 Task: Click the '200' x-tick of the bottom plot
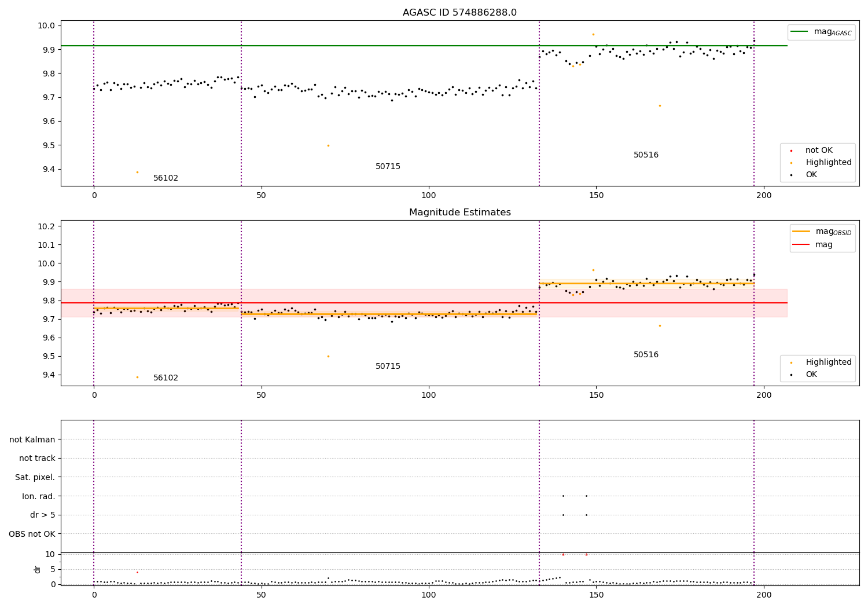click(764, 595)
